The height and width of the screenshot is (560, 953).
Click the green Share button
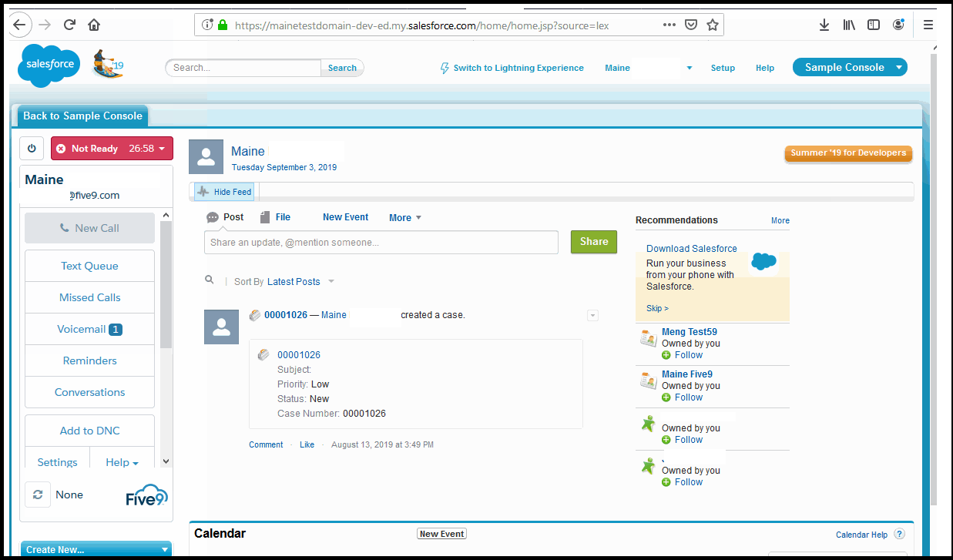[x=594, y=241]
